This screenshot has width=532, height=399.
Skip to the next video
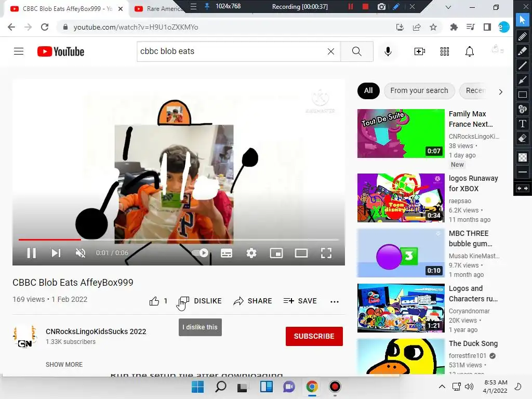point(56,253)
